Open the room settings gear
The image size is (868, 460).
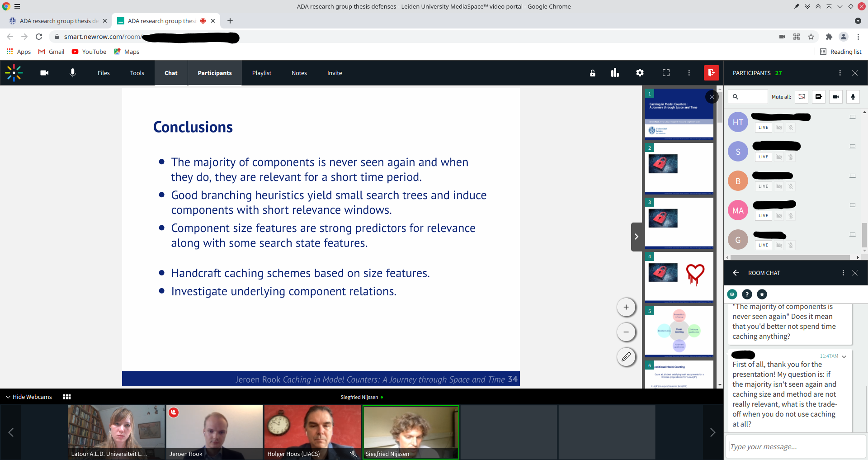pyautogui.click(x=640, y=73)
